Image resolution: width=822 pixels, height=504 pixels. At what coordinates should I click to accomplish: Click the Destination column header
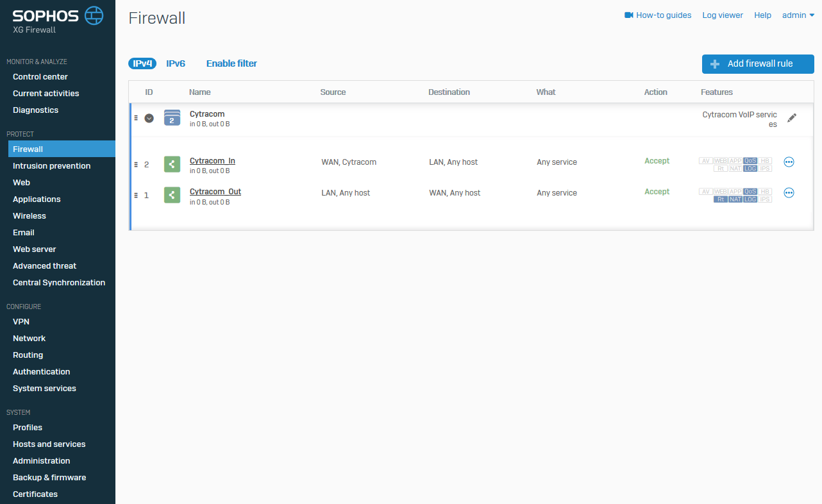coord(449,92)
